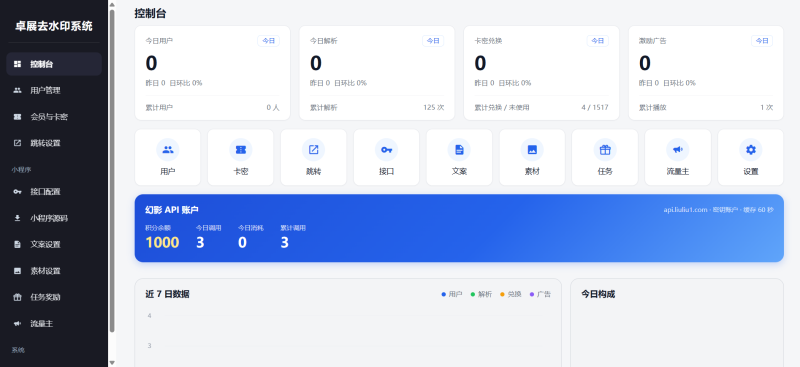Image resolution: width=800 pixels, height=367 pixels.
Task: Toggle 广告 series in chart legend
Action: 540,295
